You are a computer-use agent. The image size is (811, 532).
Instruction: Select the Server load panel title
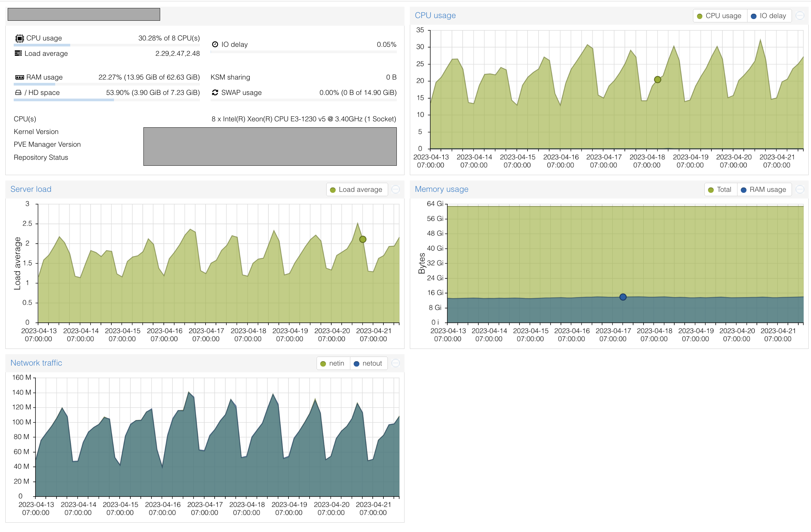(x=31, y=189)
